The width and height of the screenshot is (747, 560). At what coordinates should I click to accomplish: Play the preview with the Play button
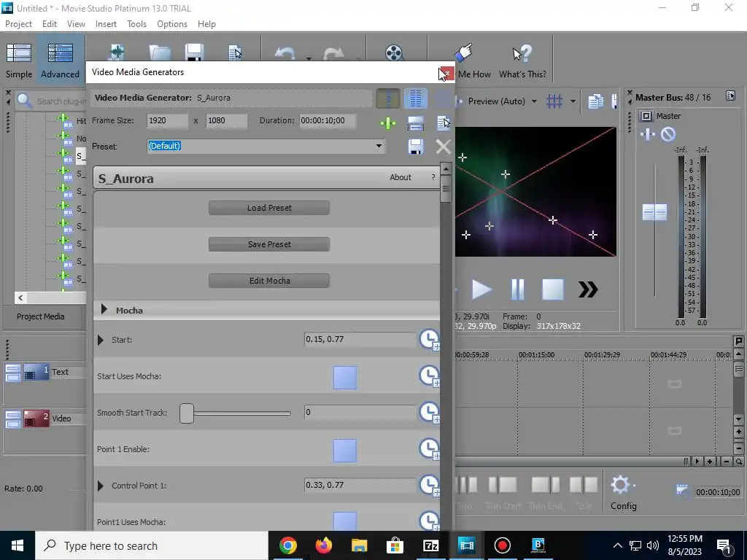tap(481, 289)
